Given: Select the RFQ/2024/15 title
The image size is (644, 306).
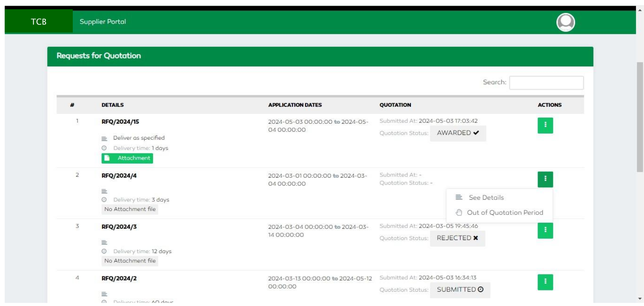Looking at the screenshot, I should click(120, 122).
